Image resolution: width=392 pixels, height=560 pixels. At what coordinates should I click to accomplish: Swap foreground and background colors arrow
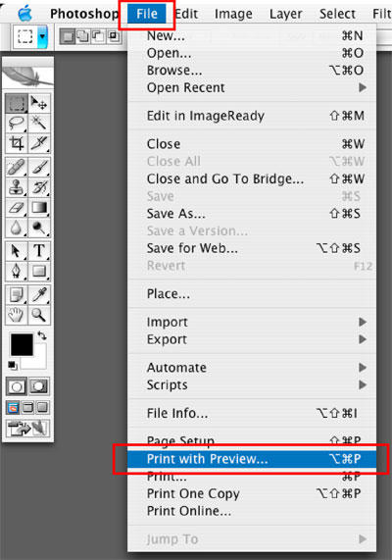(x=42, y=335)
